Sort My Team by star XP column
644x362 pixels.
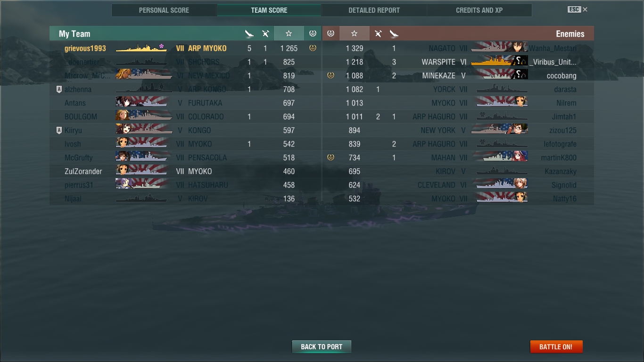[x=289, y=33]
